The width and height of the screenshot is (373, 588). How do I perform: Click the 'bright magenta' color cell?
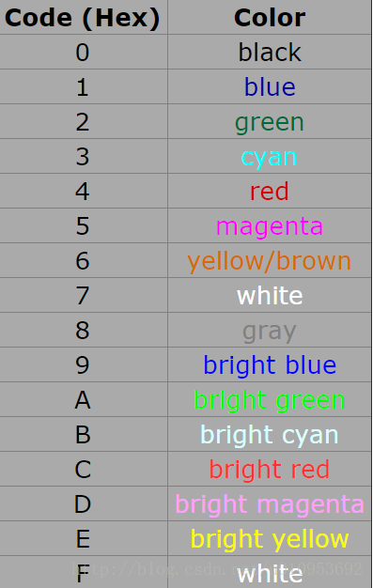click(270, 503)
